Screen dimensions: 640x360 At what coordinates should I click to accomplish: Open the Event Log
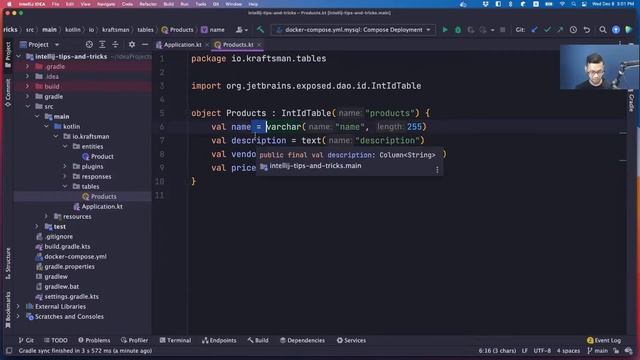coord(604,340)
